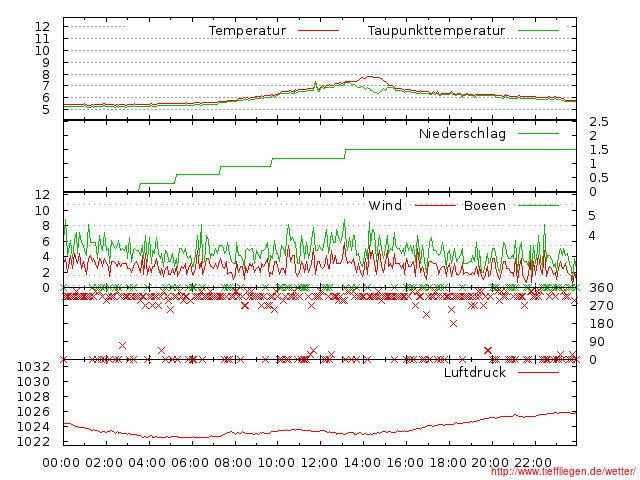Screen dimensions: 640x480
Task: Click the Taupunkttemperatur legend label
Action: [x=436, y=31]
